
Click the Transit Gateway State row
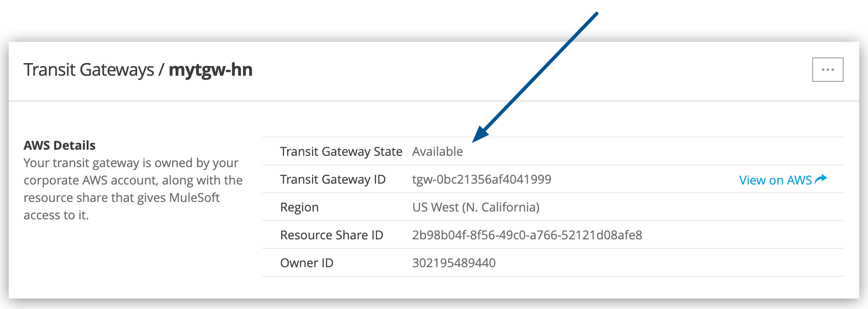341,151
